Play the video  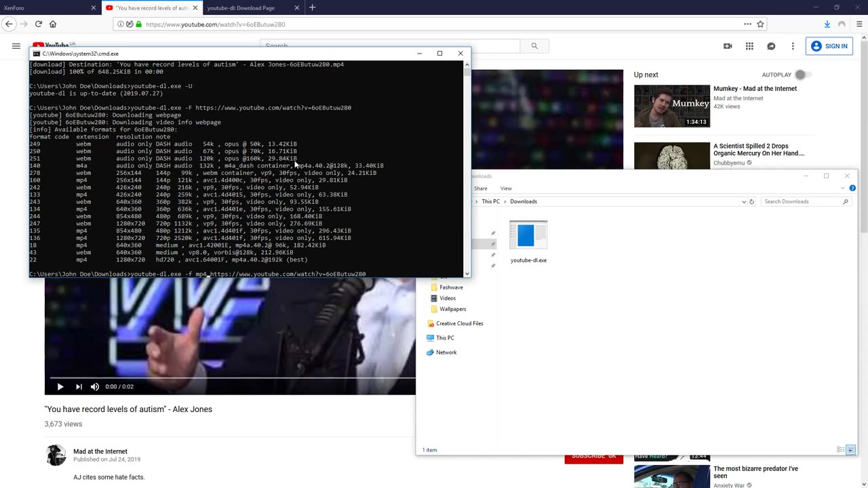[60, 386]
